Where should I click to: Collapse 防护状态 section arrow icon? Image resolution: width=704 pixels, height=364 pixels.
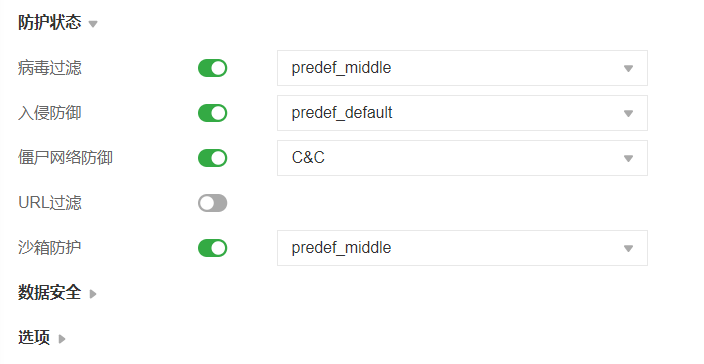[x=93, y=24]
